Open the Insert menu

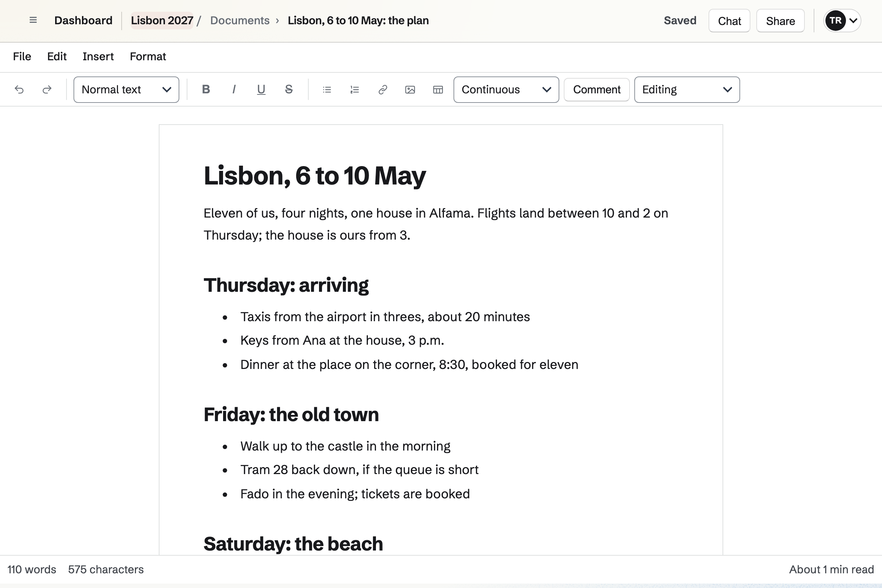[x=98, y=57]
